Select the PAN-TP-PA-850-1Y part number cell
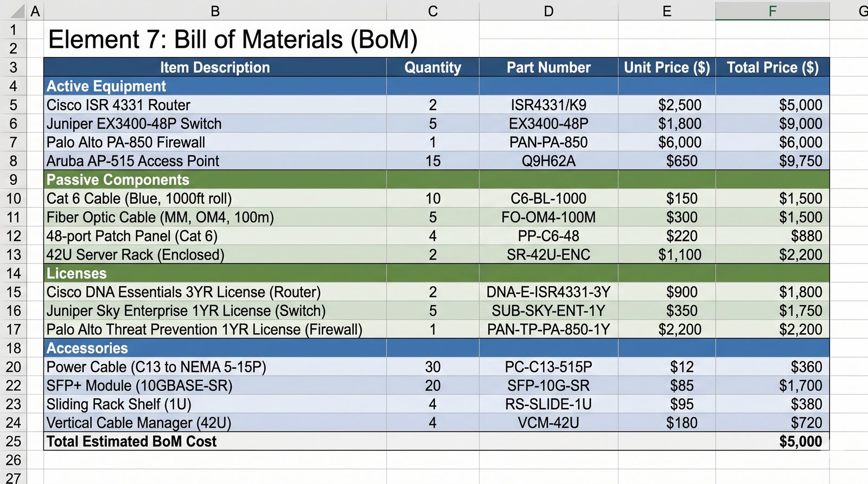This screenshot has width=868, height=484. (x=548, y=330)
